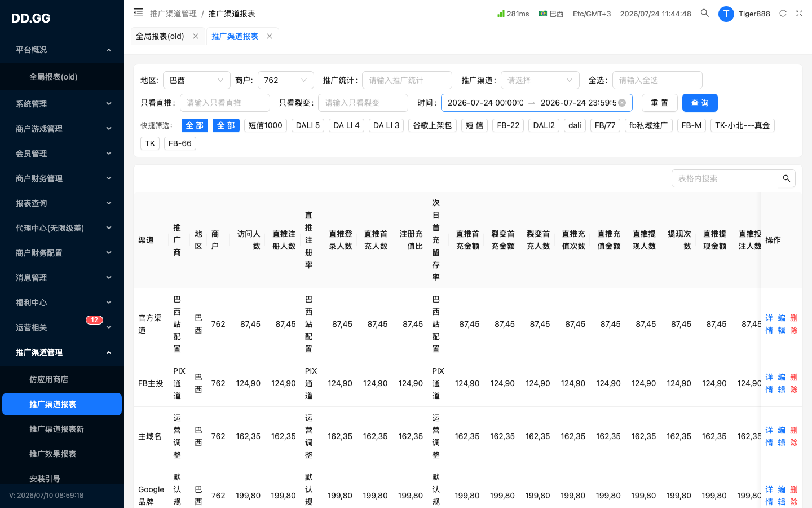
Task: Collapse the 推广渠道管理 sidebar section
Action: click(62, 352)
